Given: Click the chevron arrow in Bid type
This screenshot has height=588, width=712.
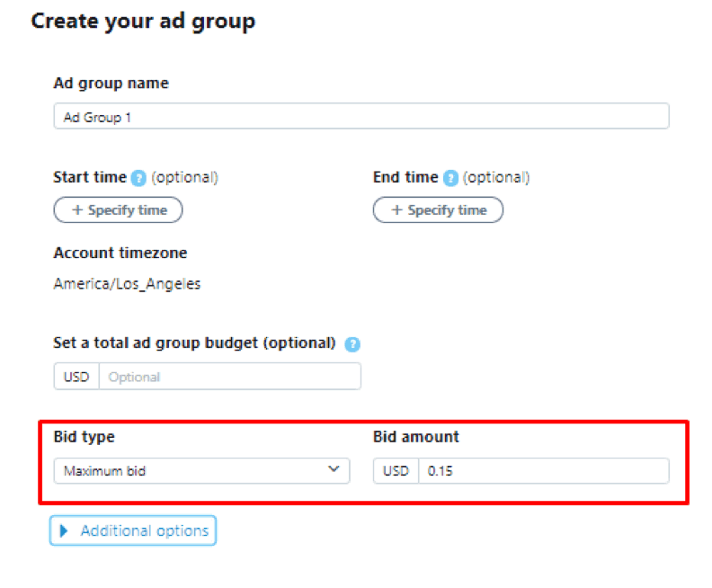Looking at the screenshot, I should tap(334, 469).
